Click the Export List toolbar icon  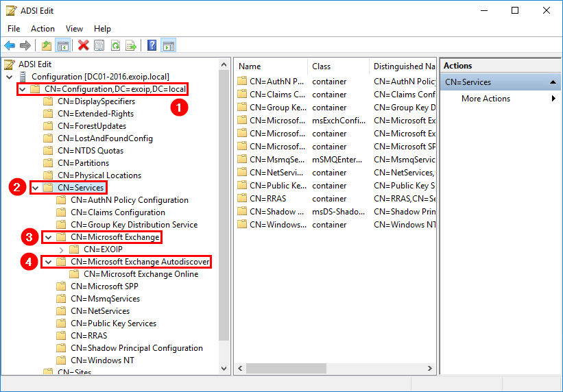click(x=131, y=46)
